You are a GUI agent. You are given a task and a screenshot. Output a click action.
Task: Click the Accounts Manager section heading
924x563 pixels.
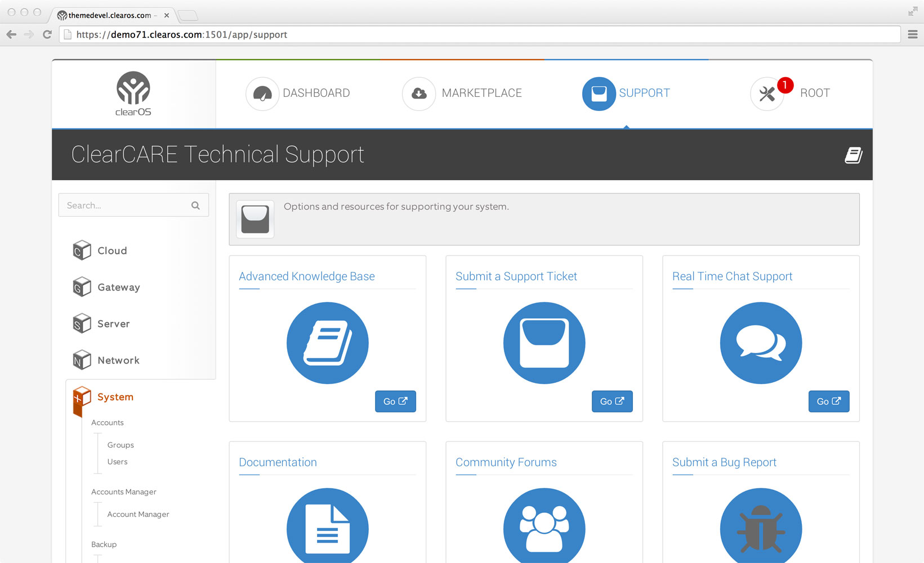pos(124,492)
